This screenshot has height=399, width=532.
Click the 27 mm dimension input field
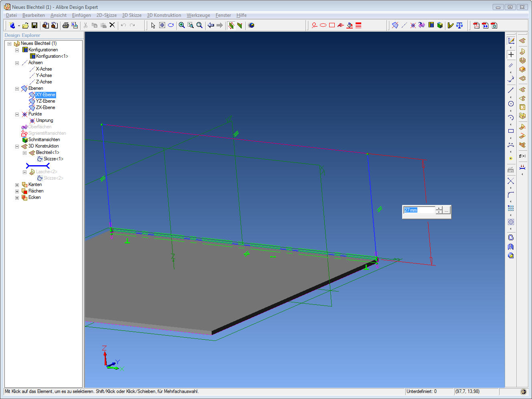[x=419, y=210]
